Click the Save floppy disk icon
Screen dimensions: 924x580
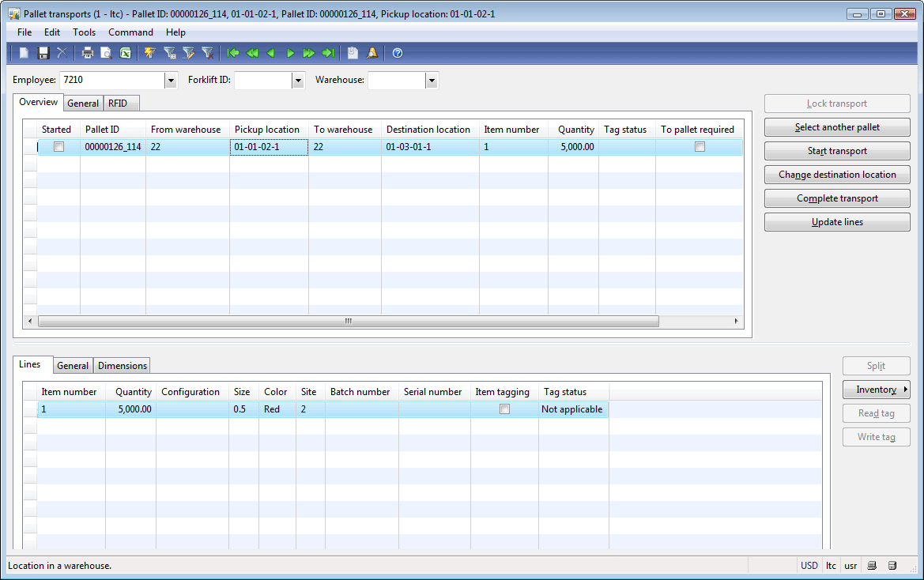[43, 53]
